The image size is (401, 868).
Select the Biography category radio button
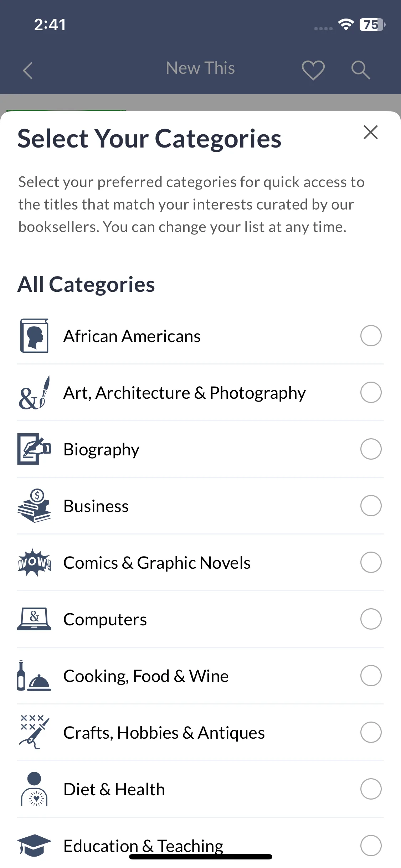(x=371, y=449)
